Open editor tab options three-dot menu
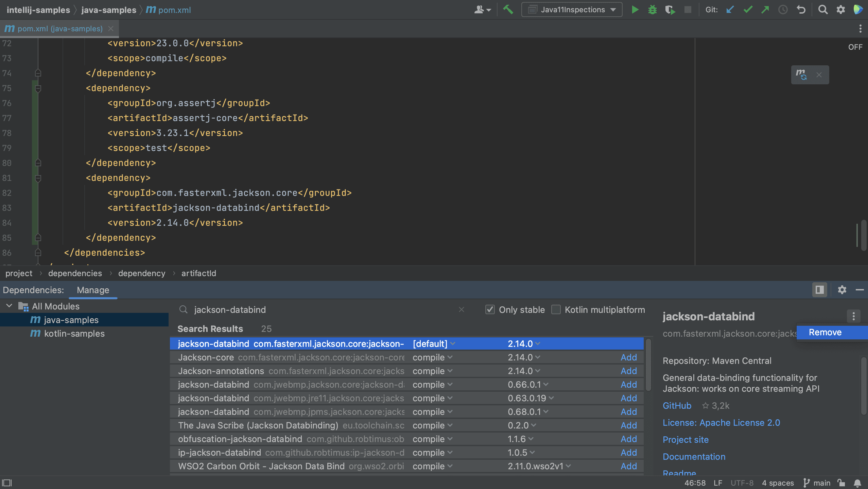 coord(860,29)
